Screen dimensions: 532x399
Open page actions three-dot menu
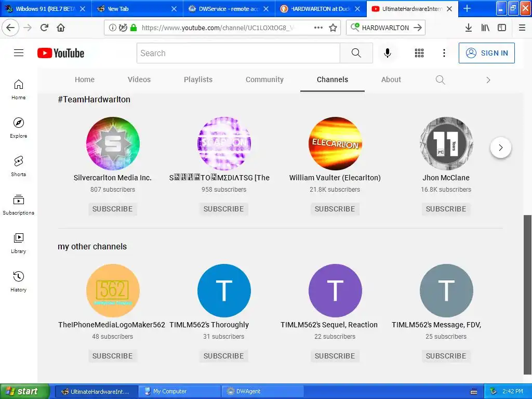[x=318, y=28]
